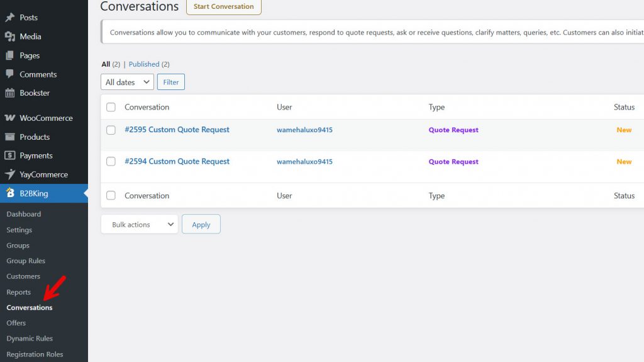The width and height of the screenshot is (644, 362).
Task: Click Quote Request type in #2594 row
Action: click(x=453, y=162)
